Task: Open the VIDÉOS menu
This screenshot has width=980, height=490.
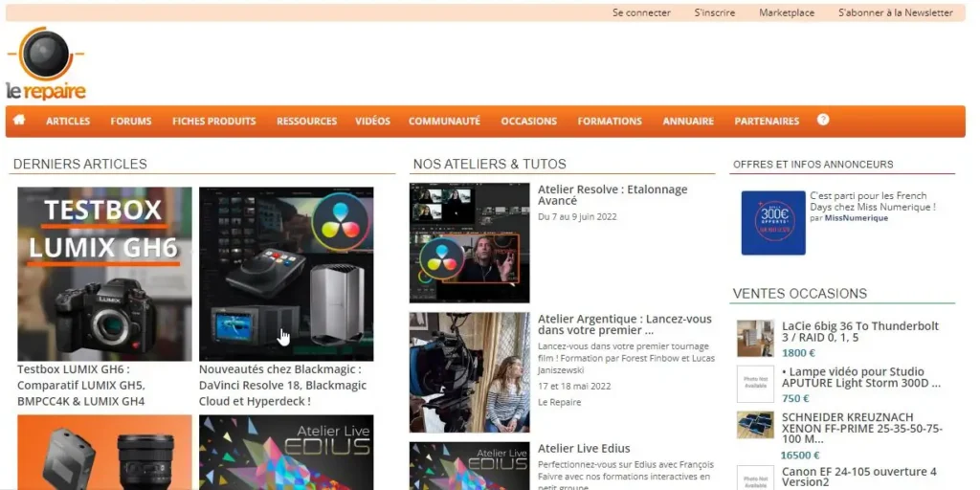Action: coord(372,122)
